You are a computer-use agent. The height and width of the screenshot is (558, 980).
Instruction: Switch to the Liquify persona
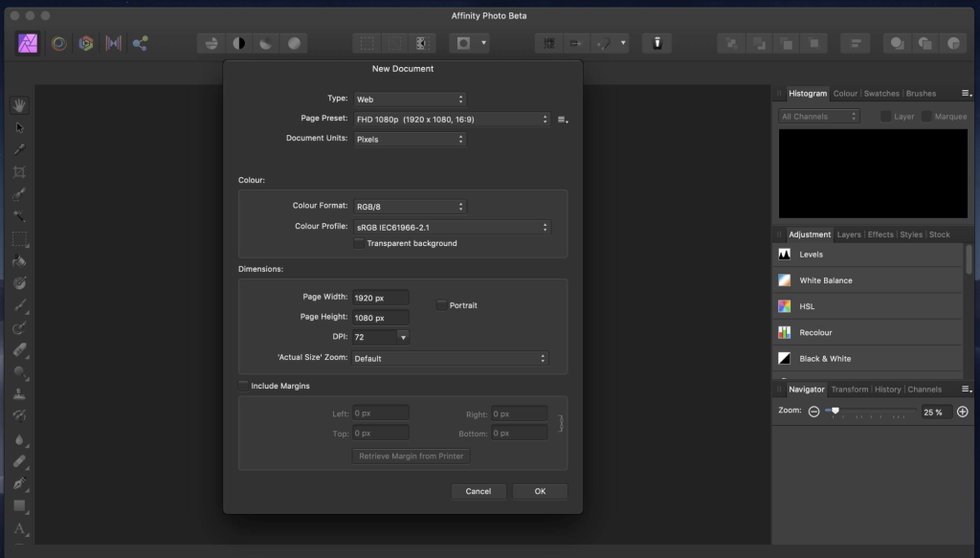tap(58, 43)
